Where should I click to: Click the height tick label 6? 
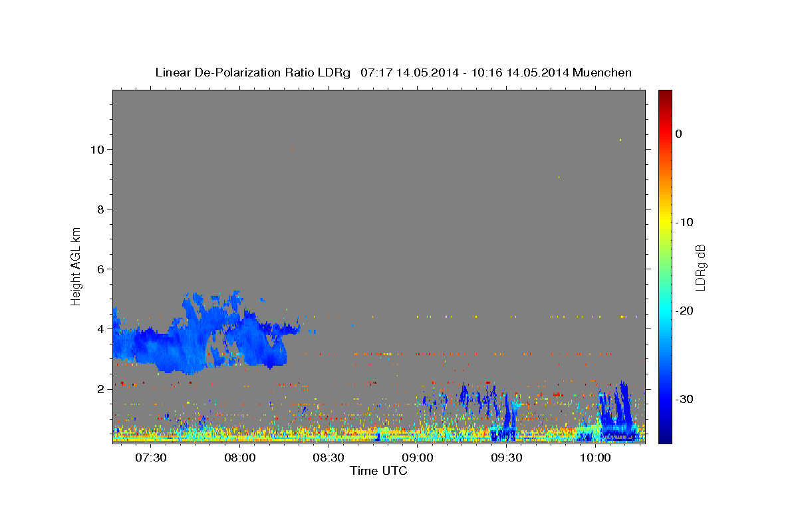tap(100, 269)
